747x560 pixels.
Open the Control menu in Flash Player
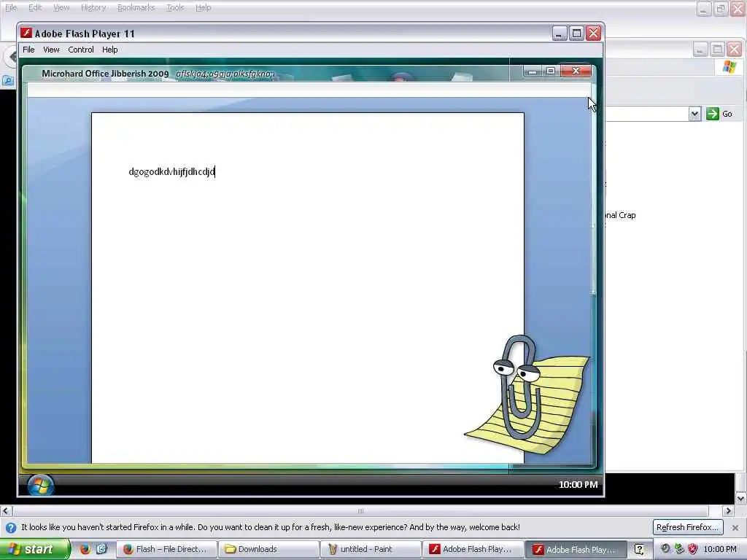click(x=81, y=50)
